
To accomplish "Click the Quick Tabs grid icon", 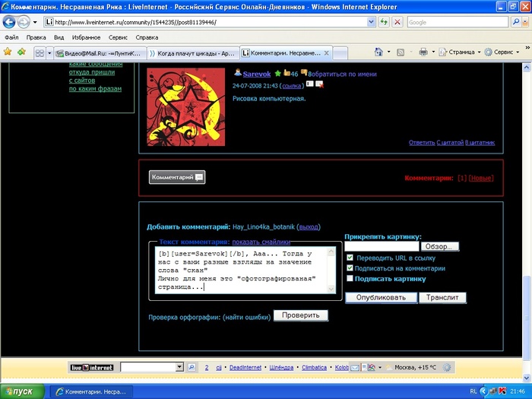I will click(40, 53).
